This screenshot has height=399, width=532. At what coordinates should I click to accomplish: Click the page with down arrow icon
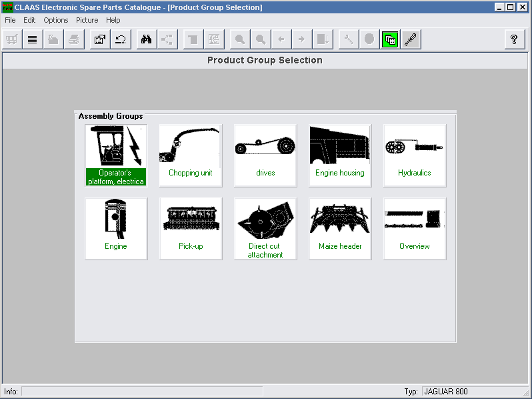[323, 39]
